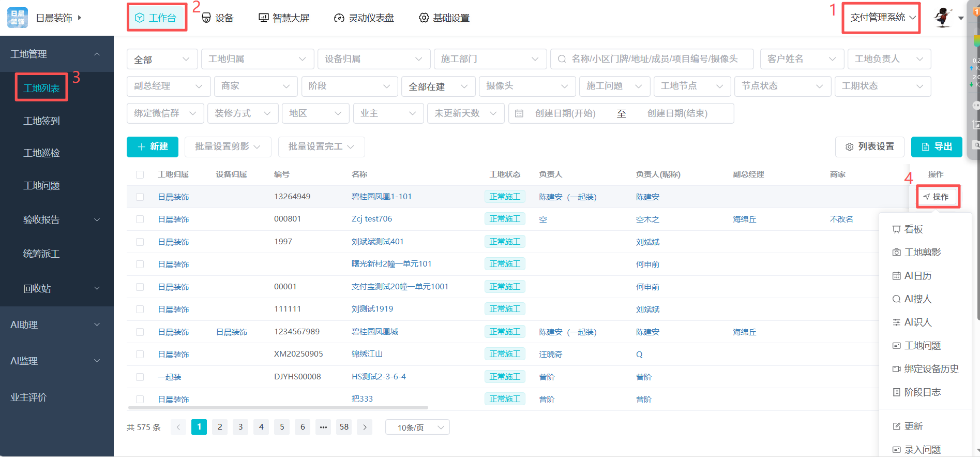Click the 灵动仪表盘 gauge icon

pos(339,18)
